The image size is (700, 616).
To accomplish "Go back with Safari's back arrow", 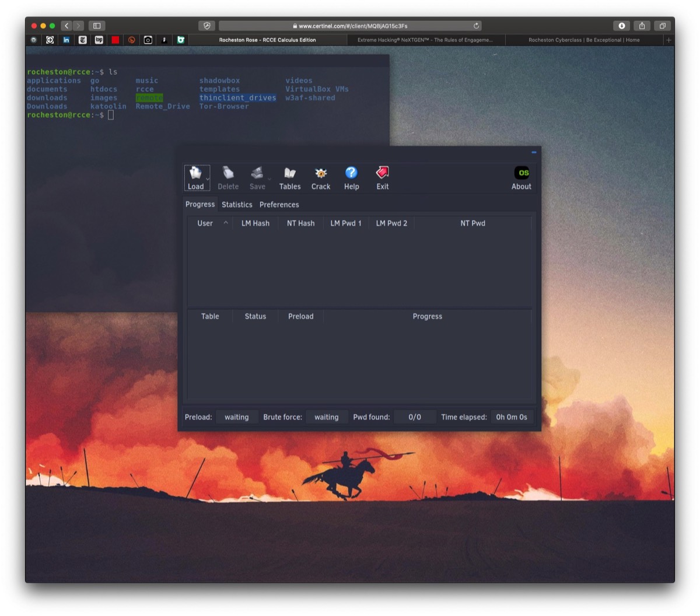I will [x=66, y=26].
